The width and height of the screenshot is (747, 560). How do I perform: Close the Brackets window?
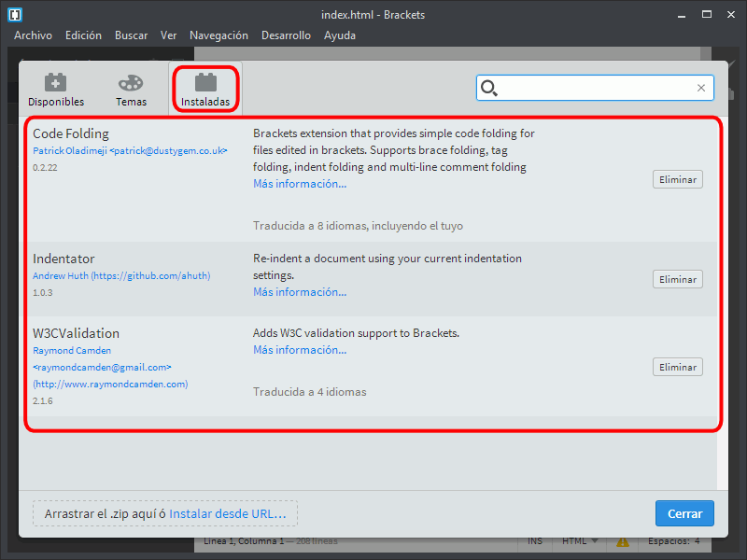[731, 15]
